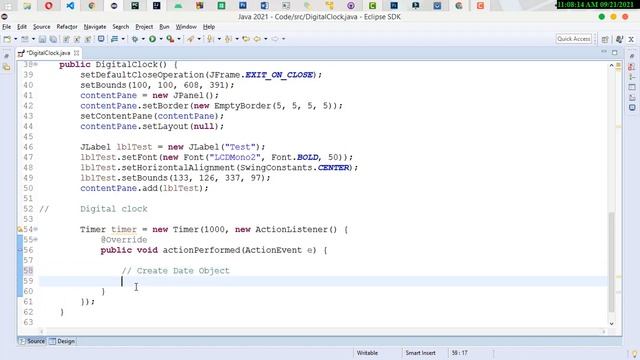This screenshot has height=360, width=640.
Task: Open the External Tools dropdown arrow
Action: click(179, 39)
